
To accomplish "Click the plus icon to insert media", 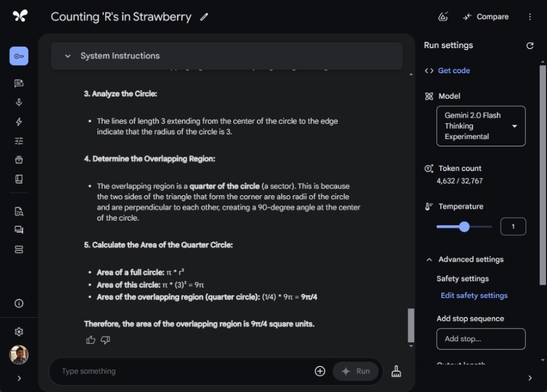I will (320, 371).
